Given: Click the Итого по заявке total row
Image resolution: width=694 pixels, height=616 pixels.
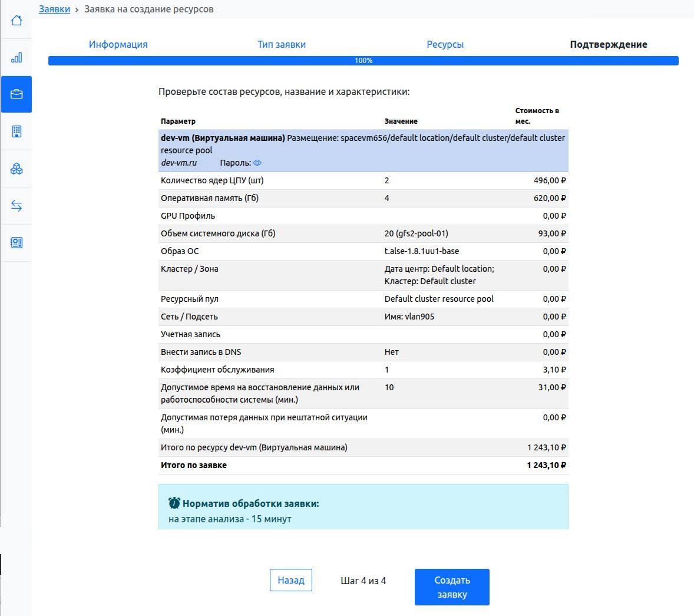Looking at the screenshot, I should point(363,465).
